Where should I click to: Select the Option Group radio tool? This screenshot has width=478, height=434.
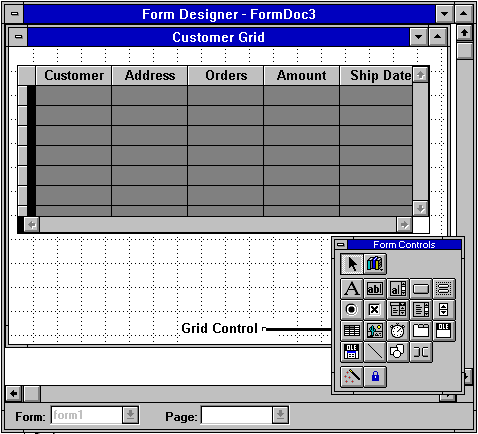352,310
